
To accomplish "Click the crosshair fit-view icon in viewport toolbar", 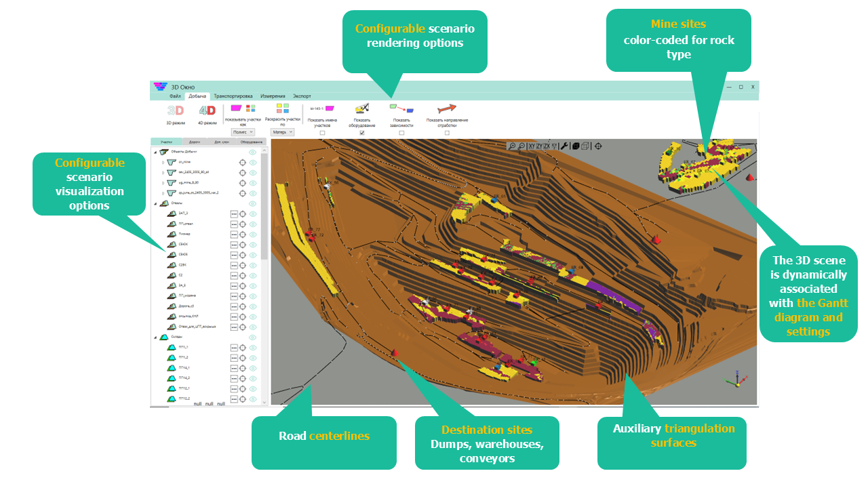I will tap(598, 146).
